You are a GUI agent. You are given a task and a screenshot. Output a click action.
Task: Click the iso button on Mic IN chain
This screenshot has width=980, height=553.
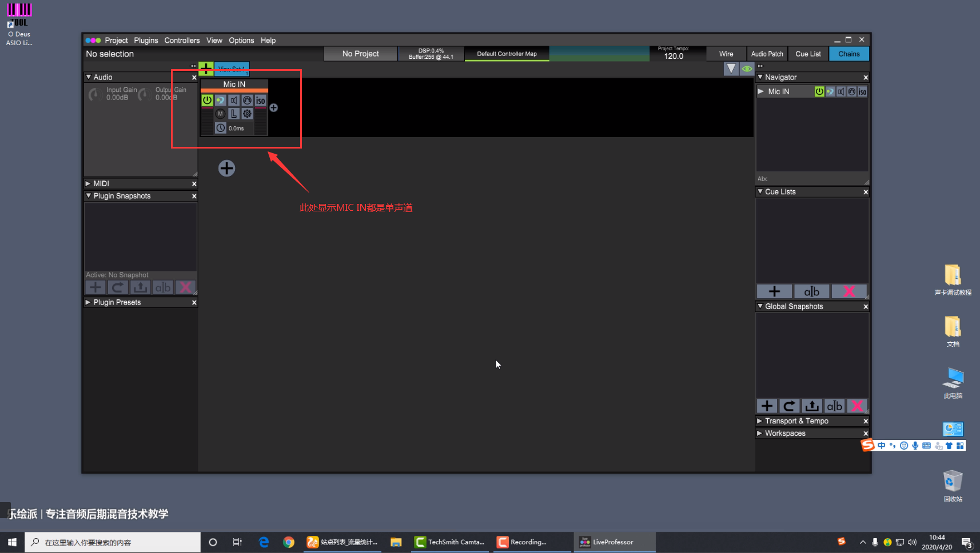coord(261,101)
